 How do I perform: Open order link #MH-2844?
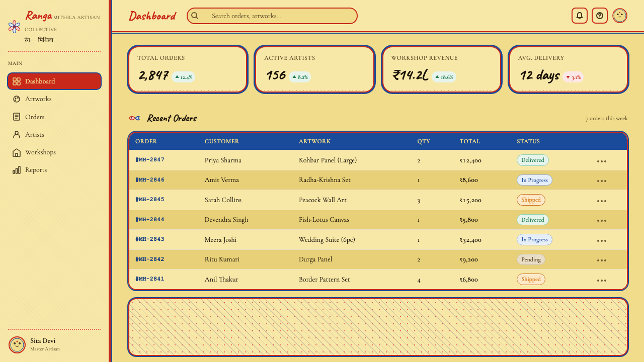click(x=150, y=220)
